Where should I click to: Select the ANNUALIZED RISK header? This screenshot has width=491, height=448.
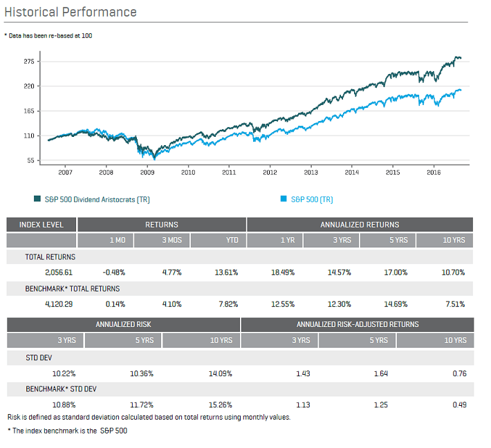[x=124, y=324]
